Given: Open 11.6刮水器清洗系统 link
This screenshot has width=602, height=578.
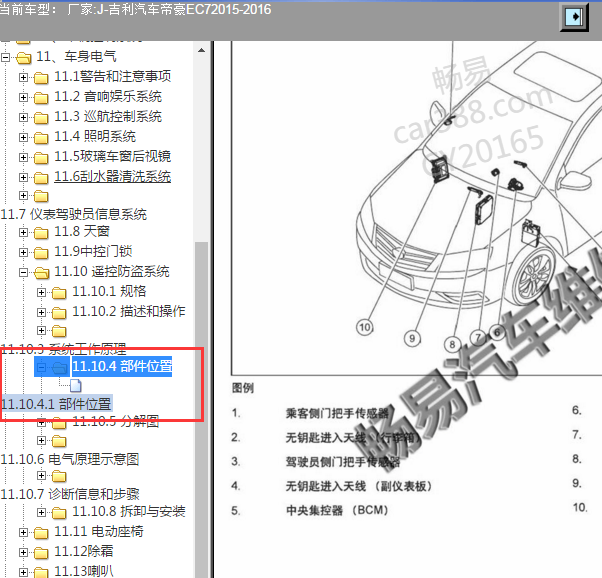Looking at the screenshot, I should (112, 177).
